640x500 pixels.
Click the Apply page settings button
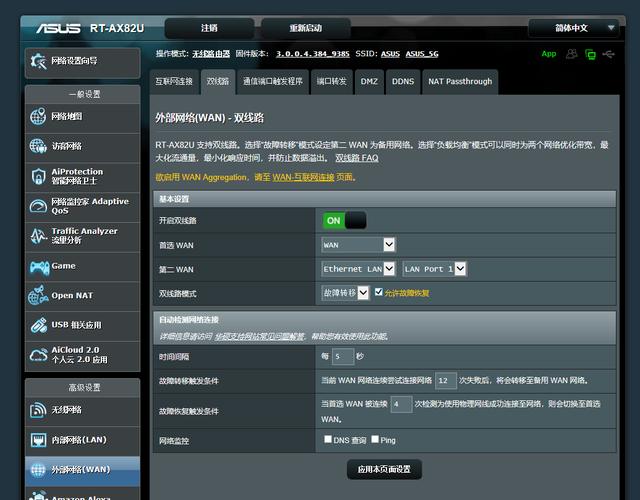click(384, 469)
